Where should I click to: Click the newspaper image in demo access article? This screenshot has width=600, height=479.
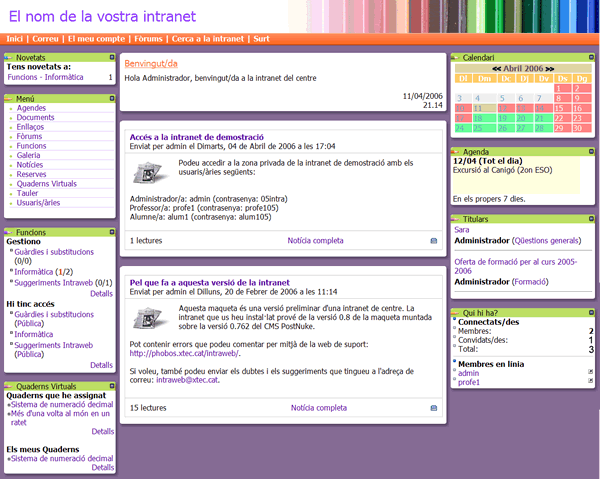[x=149, y=171]
